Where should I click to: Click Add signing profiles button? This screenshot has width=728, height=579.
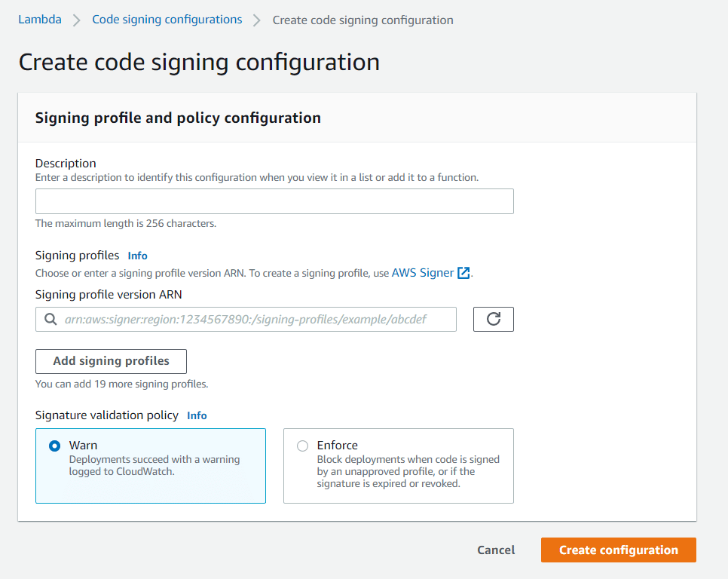[x=111, y=361]
